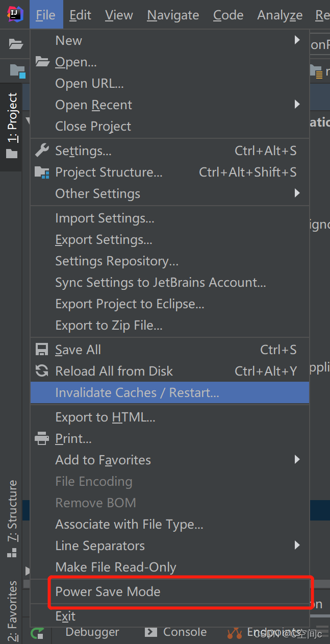Switch to the Console tab
330x644 pixels.
176,632
